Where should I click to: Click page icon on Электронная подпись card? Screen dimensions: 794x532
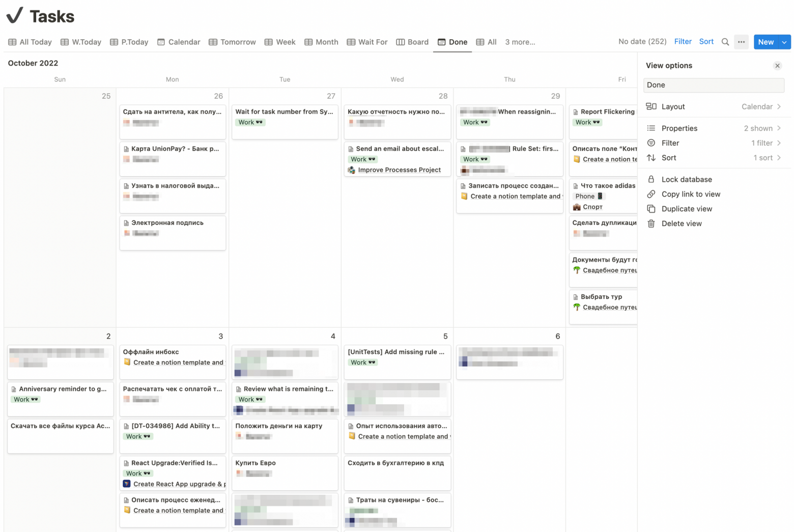point(126,223)
